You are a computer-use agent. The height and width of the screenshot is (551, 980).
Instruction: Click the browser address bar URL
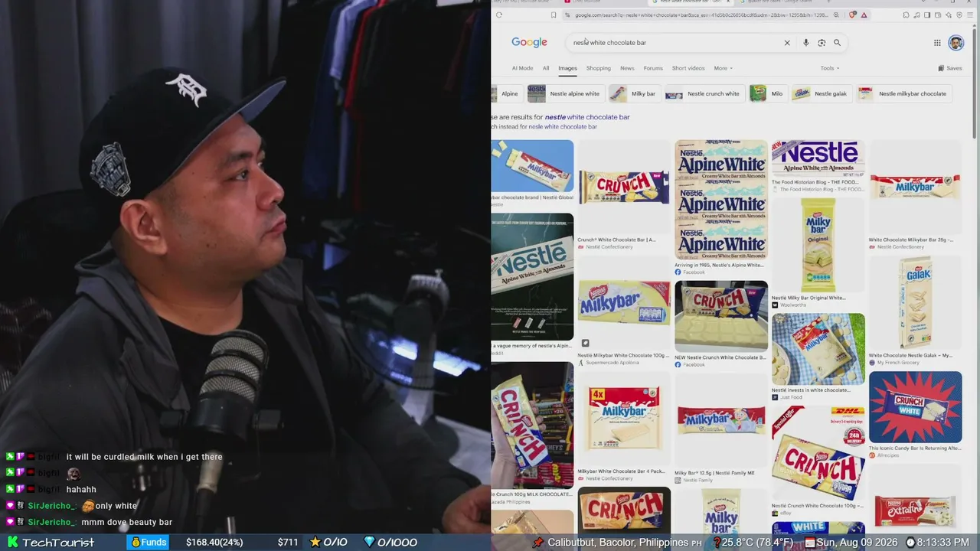click(701, 15)
